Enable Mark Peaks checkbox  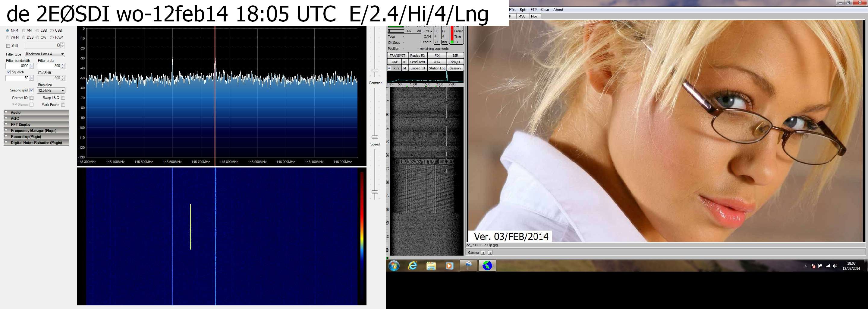[63, 105]
